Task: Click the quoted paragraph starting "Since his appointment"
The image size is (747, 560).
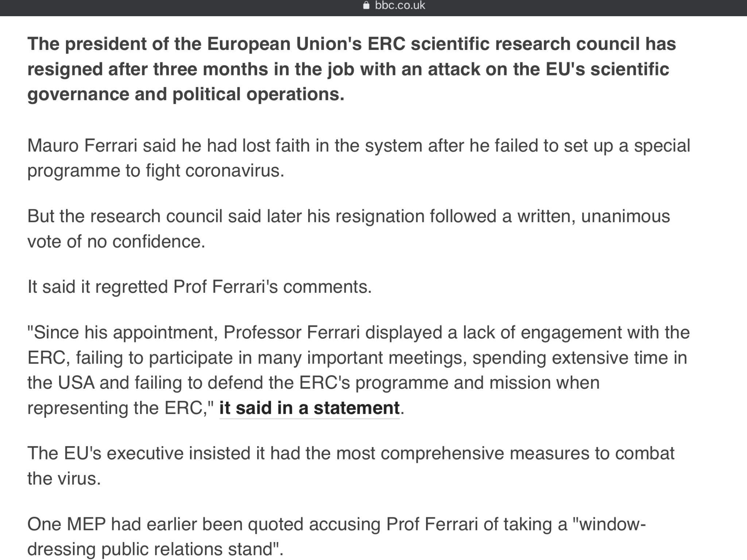Action: click(x=359, y=370)
